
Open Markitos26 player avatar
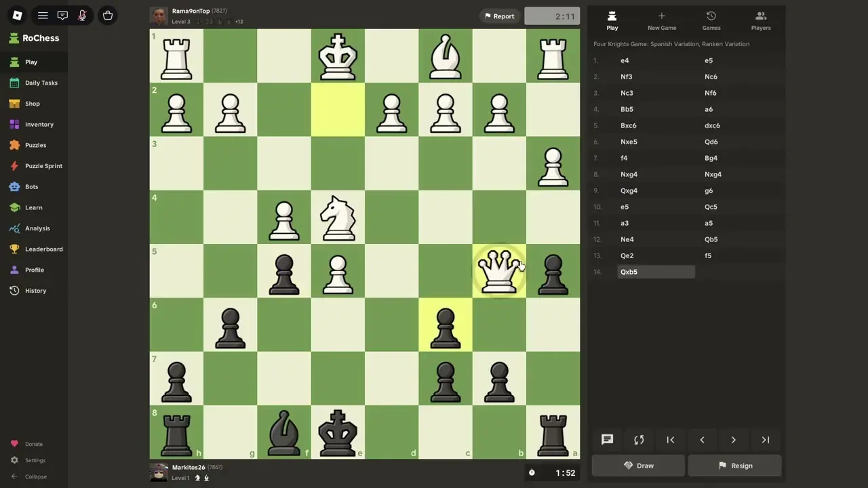click(159, 472)
